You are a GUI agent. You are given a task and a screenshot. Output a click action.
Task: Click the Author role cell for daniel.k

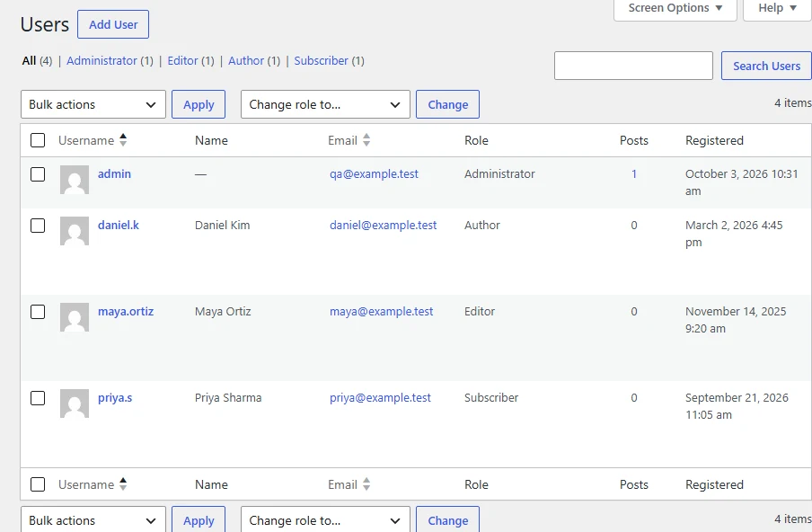tap(482, 226)
